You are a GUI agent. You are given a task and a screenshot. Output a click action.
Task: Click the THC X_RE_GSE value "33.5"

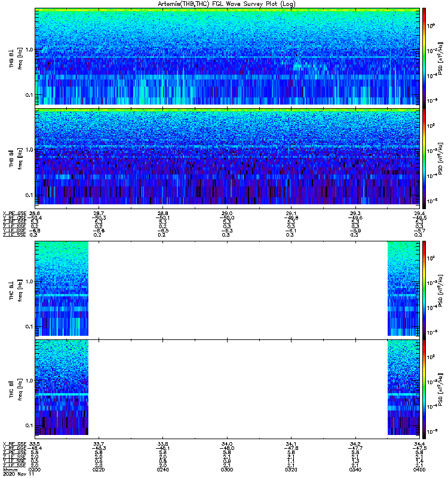coord(35,444)
